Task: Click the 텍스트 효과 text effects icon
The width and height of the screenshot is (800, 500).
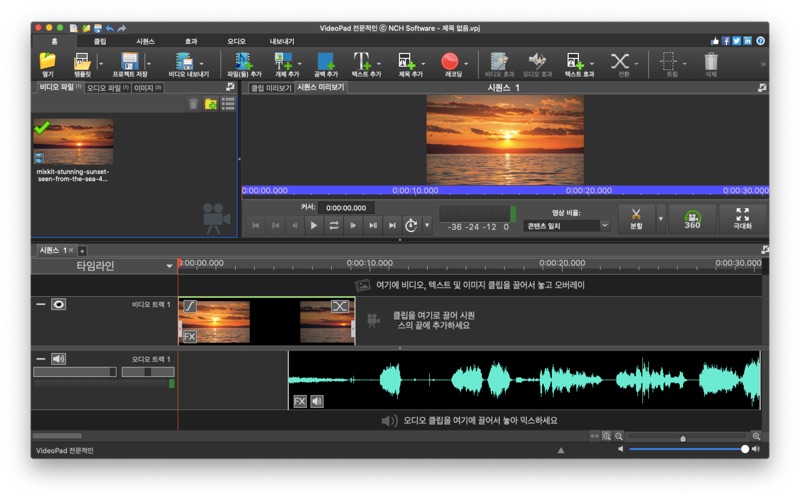Action: (575, 61)
